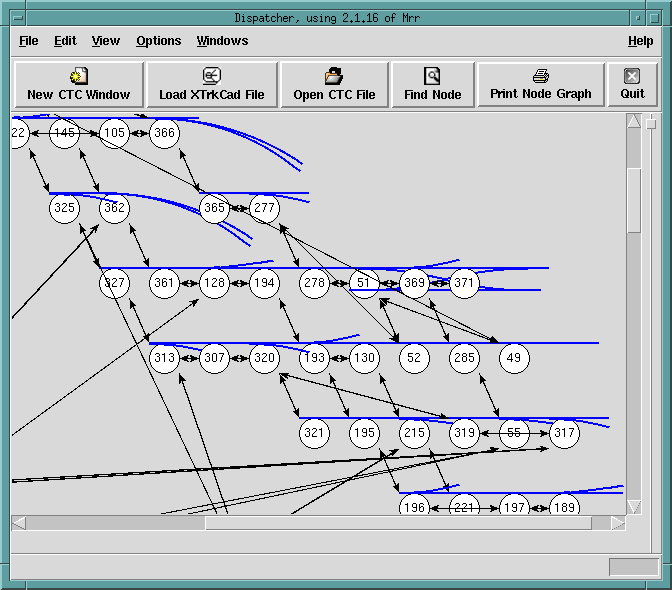Select node 313 in the graph
The width and height of the screenshot is (672, 590).
pos(164,358)
